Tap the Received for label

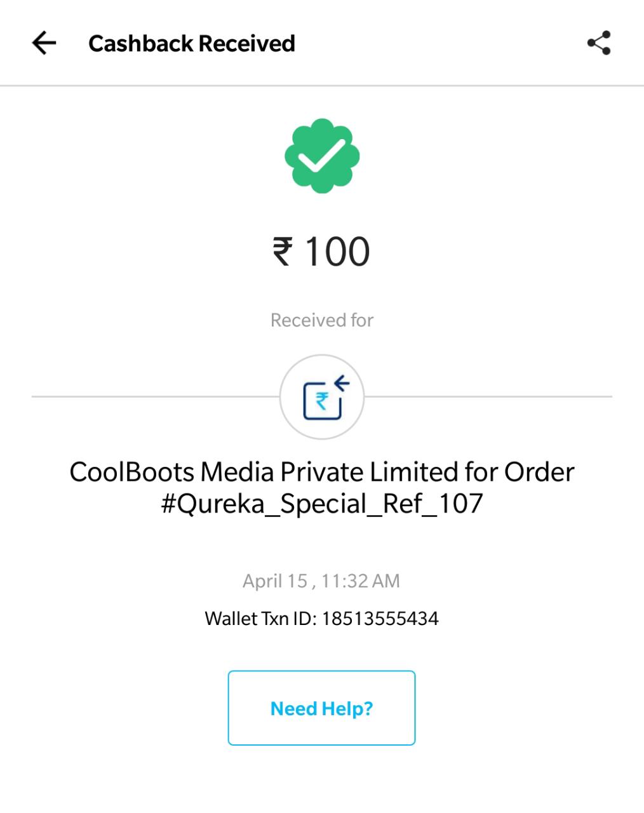pyautogui.click(x=322, y=320)
